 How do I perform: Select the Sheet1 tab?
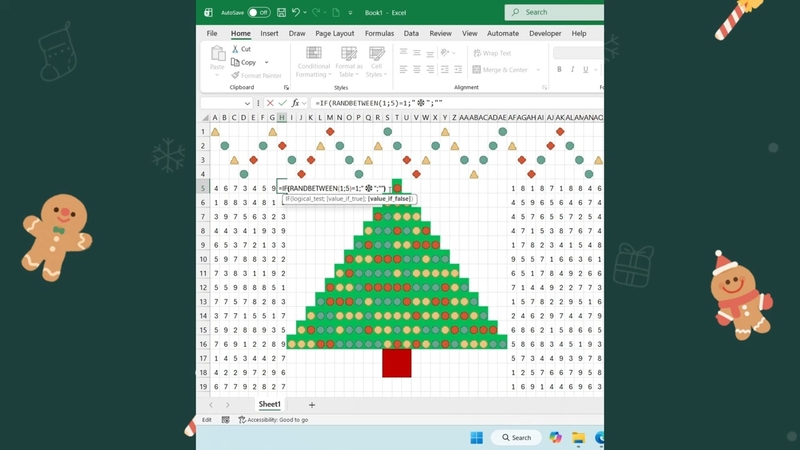click(269, 404)
